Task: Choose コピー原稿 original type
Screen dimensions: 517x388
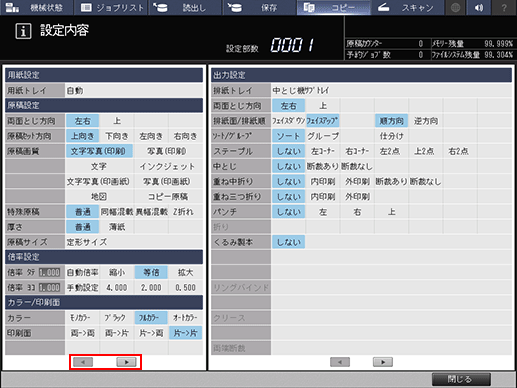Action: coord(168,197)
